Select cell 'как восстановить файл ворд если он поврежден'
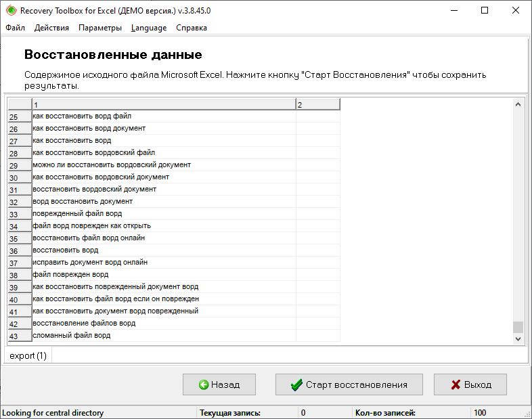Viewport: 532px width, 419px height. (164, 299)
